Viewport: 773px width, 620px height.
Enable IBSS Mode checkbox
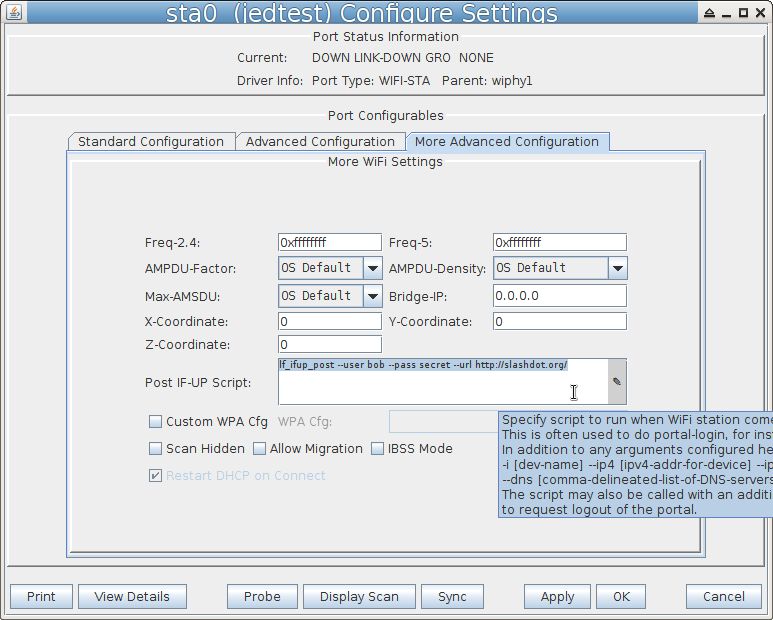click(x=379, y=449)
